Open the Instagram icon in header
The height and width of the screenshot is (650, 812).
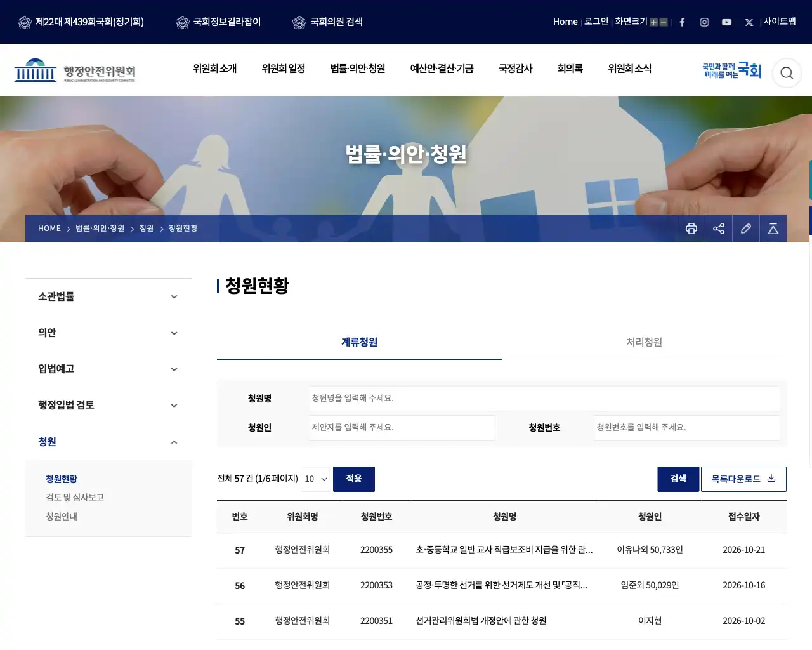(x=704, y=22)
